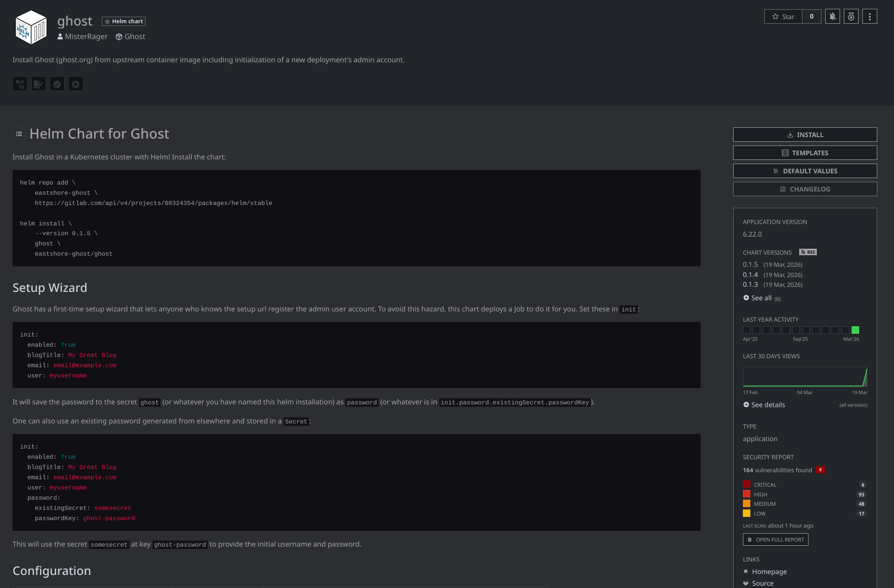Open DEFAULT VALUES
Image resolution: width=894 pixels, height=588 pixels.
pyautogui.click(x=805, y=171)
